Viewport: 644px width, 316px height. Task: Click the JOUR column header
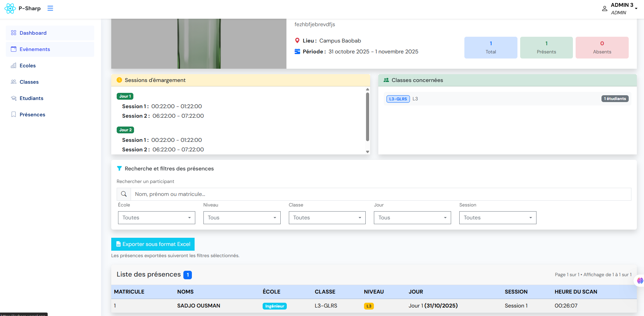point(416,292)
